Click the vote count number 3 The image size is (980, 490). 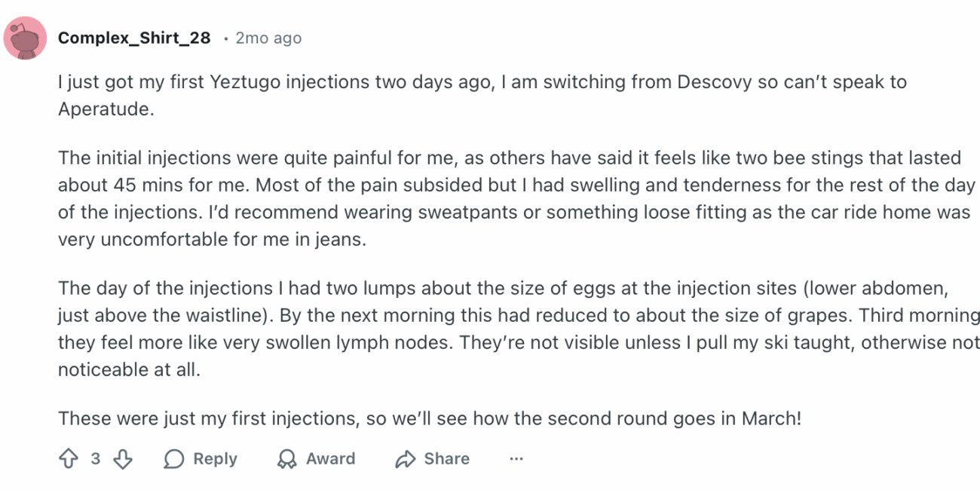tap(96, 458)
